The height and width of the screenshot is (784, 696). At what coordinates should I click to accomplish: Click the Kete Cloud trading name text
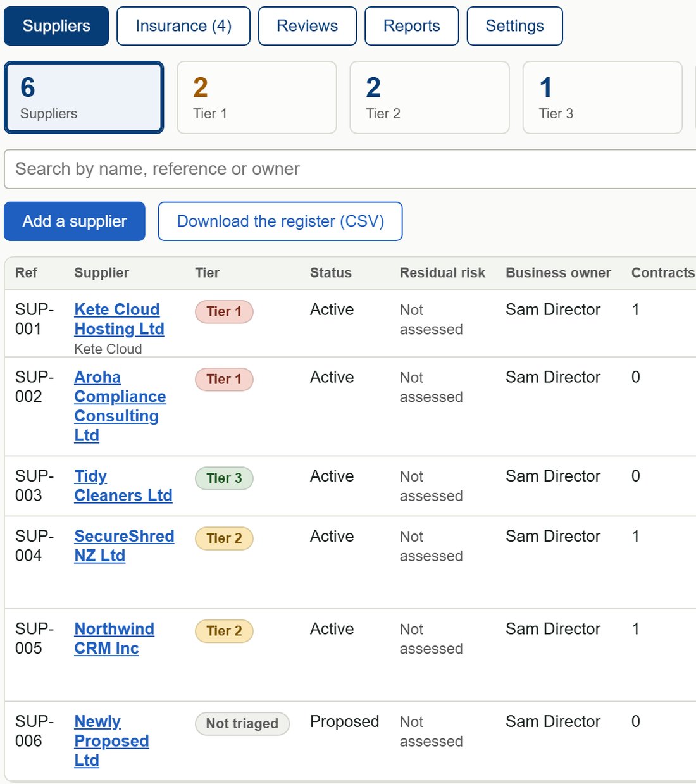108,349
